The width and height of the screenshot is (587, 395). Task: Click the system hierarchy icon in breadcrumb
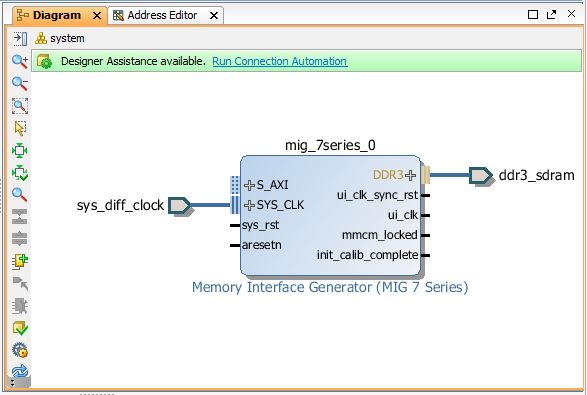(40, 38)
